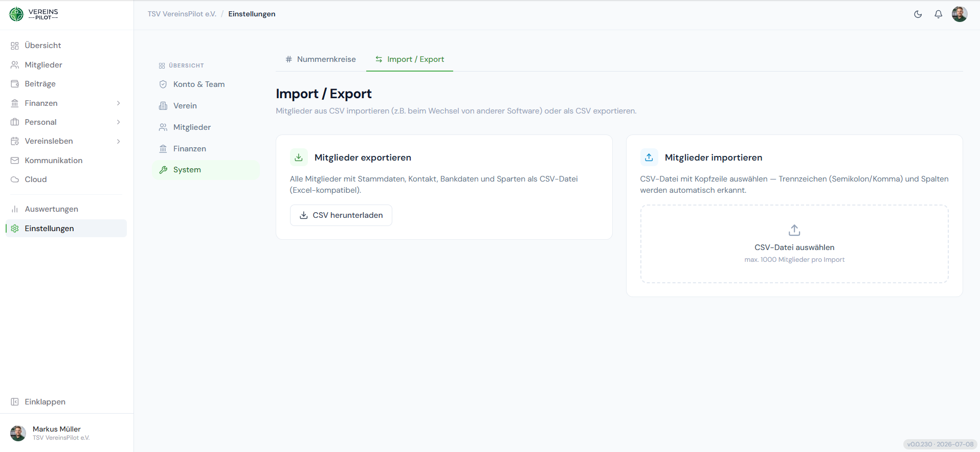
Task: Open Auswertungen reports
Action: 66,209
